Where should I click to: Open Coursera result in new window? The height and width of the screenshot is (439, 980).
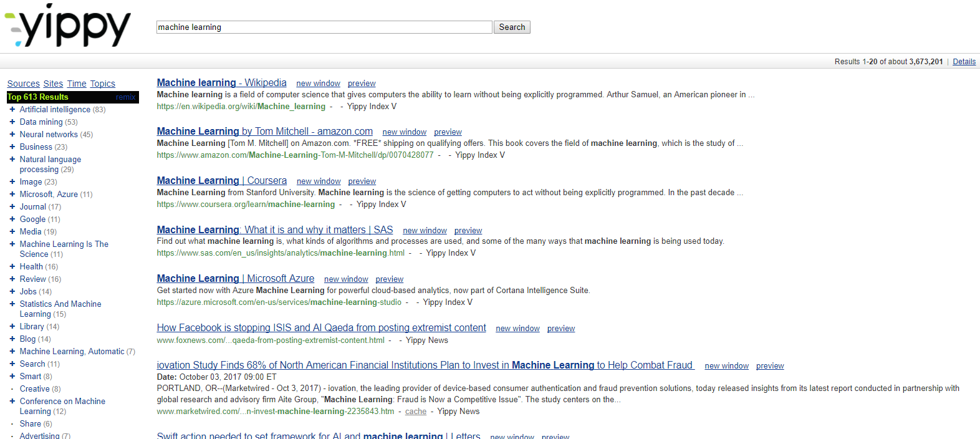[x=319, y=181]
